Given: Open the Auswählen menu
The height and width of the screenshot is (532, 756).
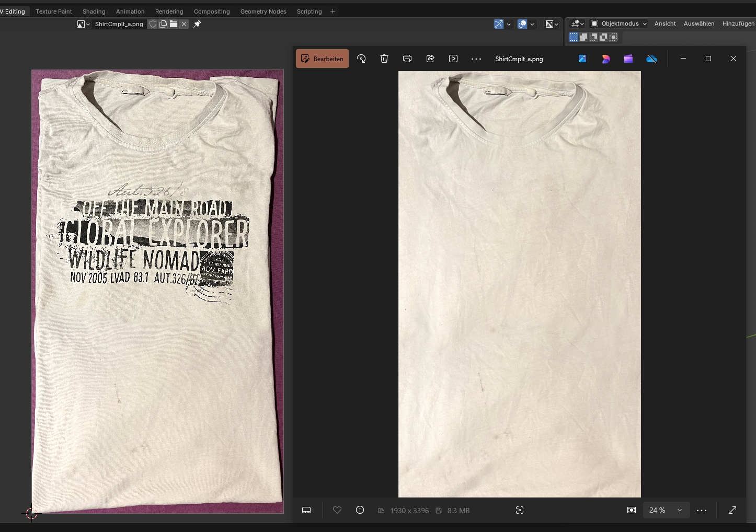Looking at the screenshot, I should (x=698, y=24).
